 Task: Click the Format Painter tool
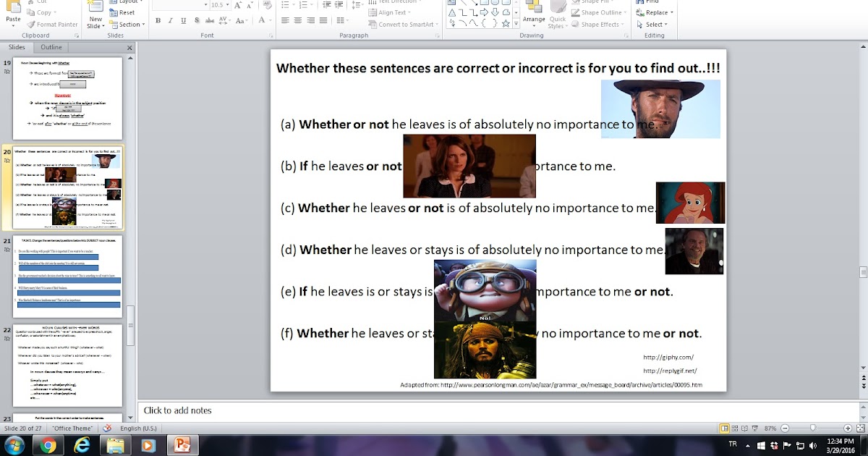tap(52, 24)
